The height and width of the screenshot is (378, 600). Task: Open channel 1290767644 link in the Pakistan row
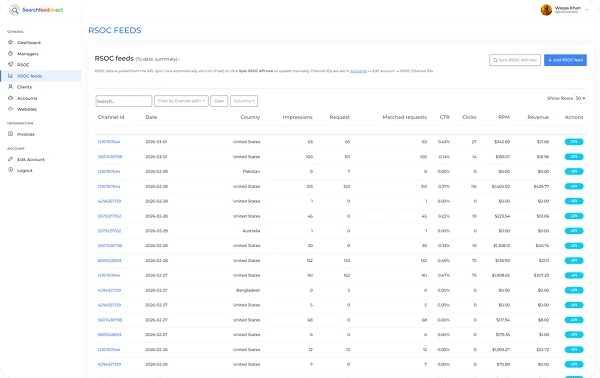click(x=109, y=171)
